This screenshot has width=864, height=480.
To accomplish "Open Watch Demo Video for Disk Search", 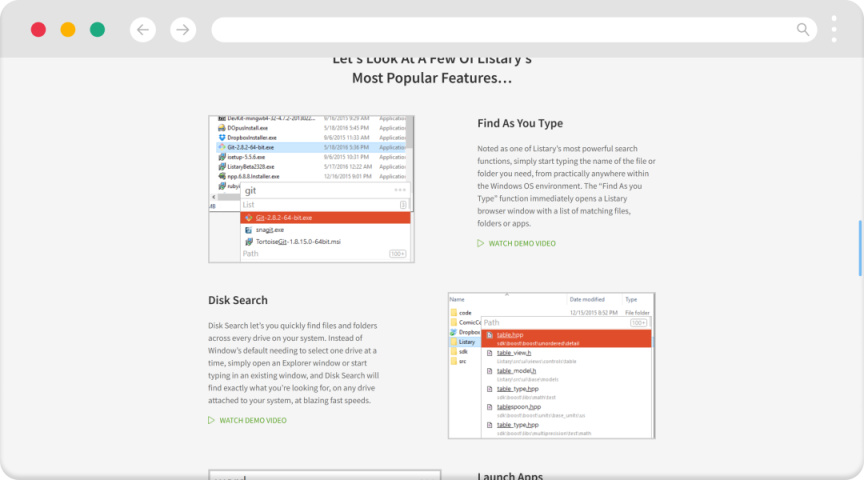I will tap(252, 420).
